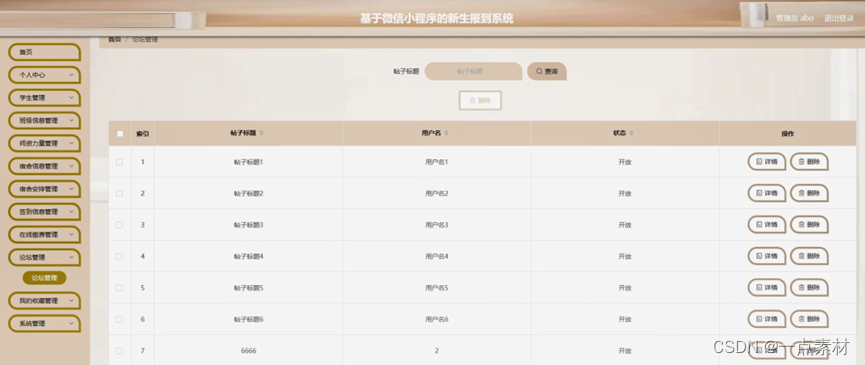Sort table by 状态 column sort arrows
Image resolution: width=865 pixels, height=365 pixels.
pyautogui.click(x=631, y=133)
